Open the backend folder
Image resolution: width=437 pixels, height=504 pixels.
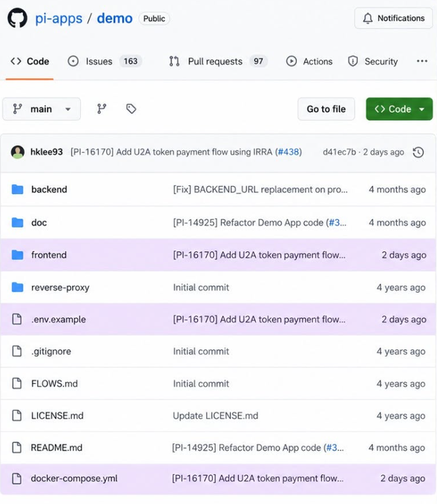point(49,189)
